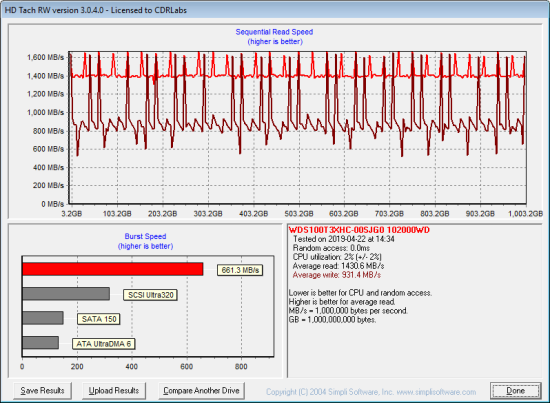Click the Upload Results button

114,391
